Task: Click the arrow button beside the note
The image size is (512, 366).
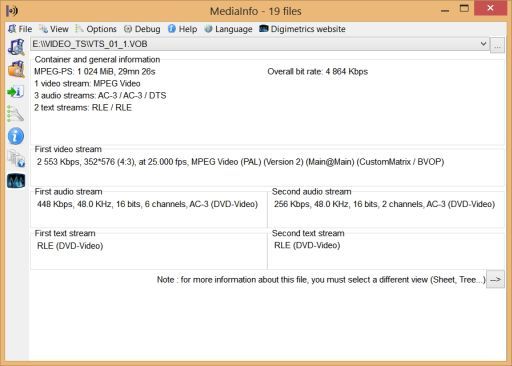Action: click(495, 279)
